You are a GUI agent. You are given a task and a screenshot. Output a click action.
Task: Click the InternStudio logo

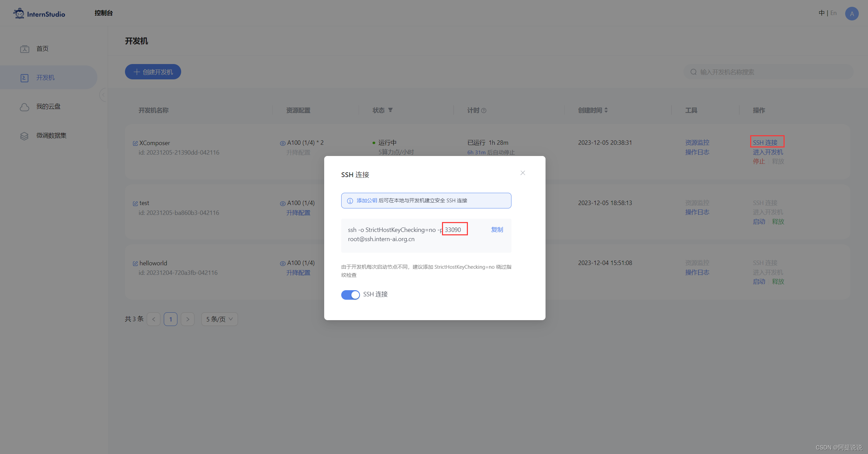click(x=39, y=14)
